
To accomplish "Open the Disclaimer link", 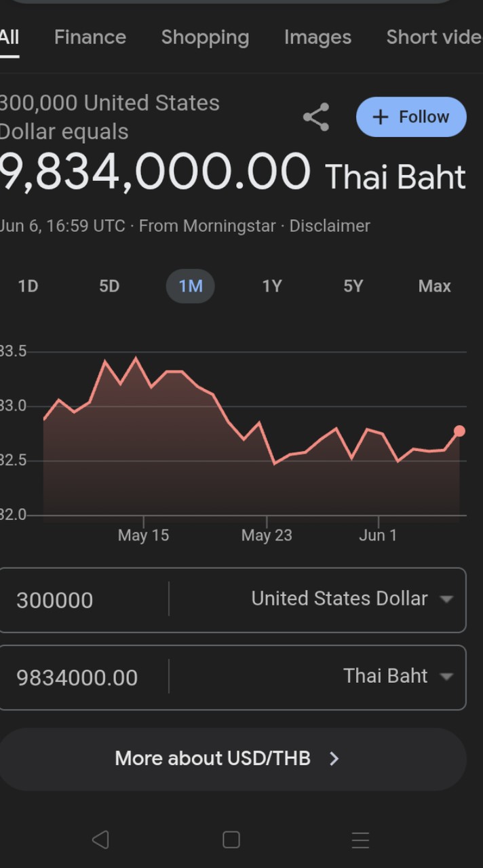I will pos(330,226).
